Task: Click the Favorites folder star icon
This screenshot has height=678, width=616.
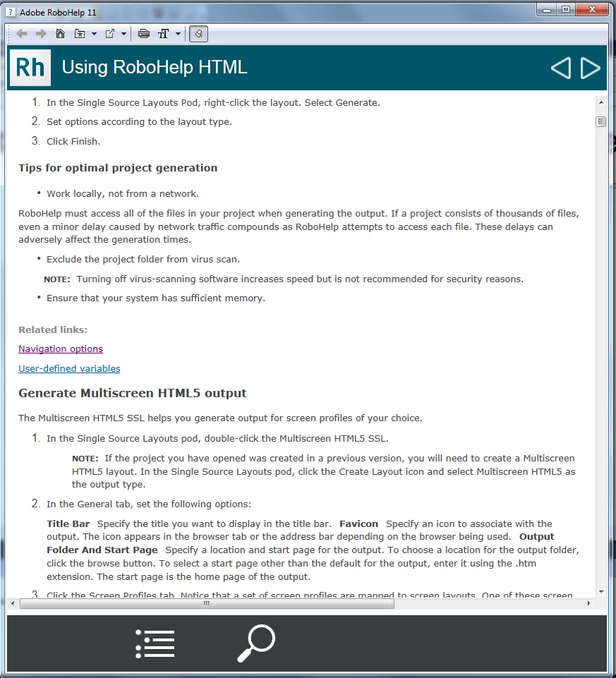Action: click(80, 34)
